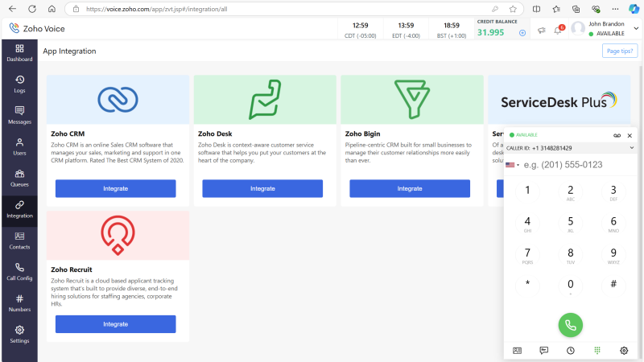
Task: Click Integrate under Zoho CRM
Action: [x=115, y=188]
